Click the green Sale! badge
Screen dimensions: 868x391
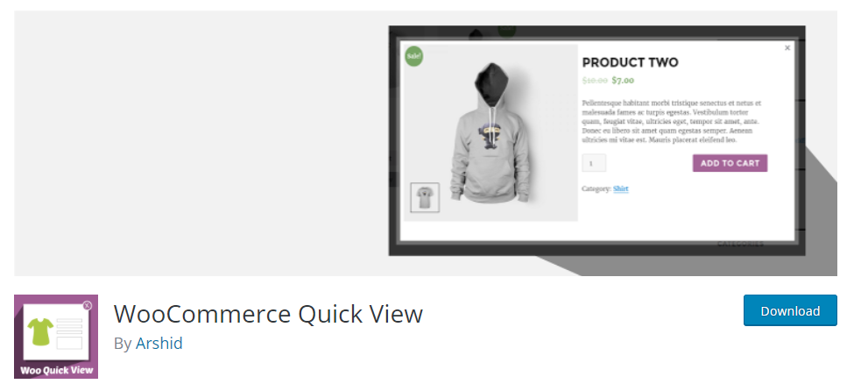point(414,56)
